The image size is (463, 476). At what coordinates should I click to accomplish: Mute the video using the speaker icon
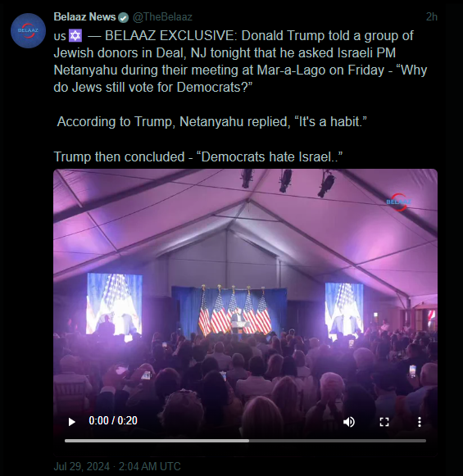(349, 422)
